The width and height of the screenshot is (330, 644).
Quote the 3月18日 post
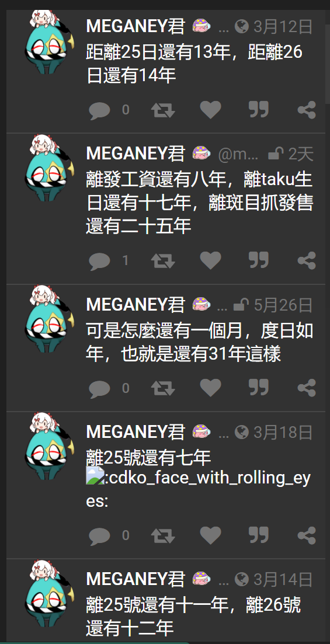(259, 535)
